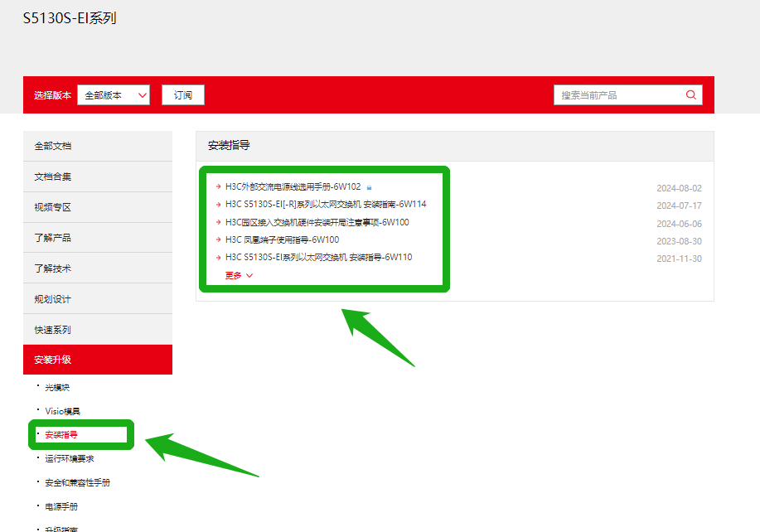760x532 pixels.
Task: Open H3C 凤凰端子使用指导-6W100 link
Action: pyautogui.click(x=282, y=239)
